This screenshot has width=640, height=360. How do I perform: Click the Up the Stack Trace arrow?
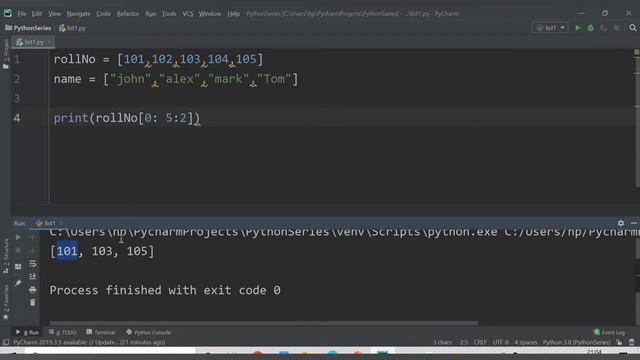click(33, 237)
